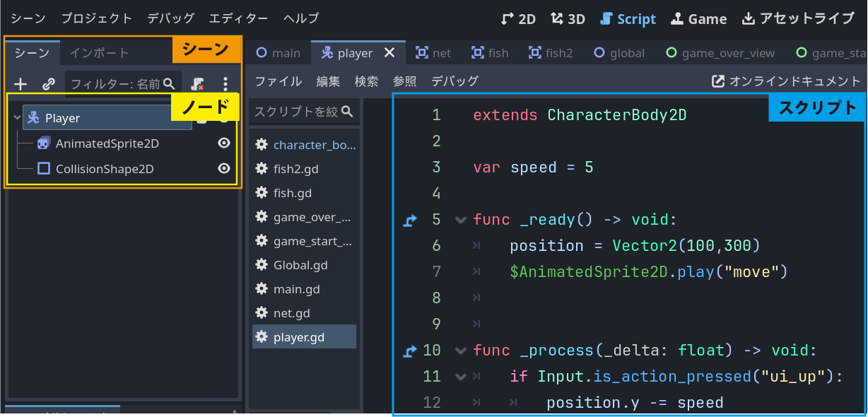
Task: Open the script editor 参照 menu
Action: pos(405,81)
